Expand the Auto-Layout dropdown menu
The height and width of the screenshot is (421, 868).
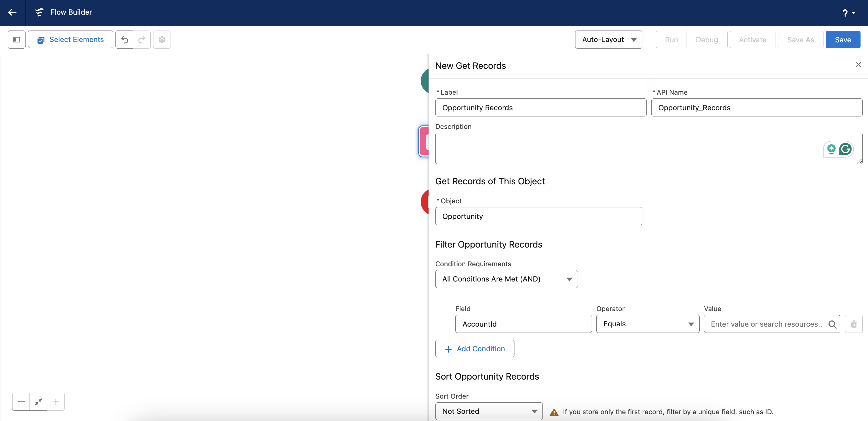tap(634, 39)
